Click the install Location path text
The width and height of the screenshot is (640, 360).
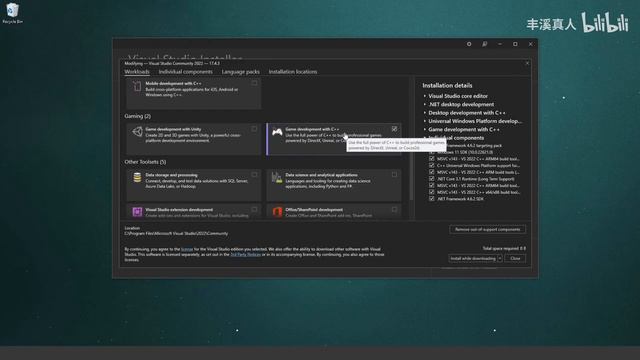pyautogui.click(x=176, y=233)
